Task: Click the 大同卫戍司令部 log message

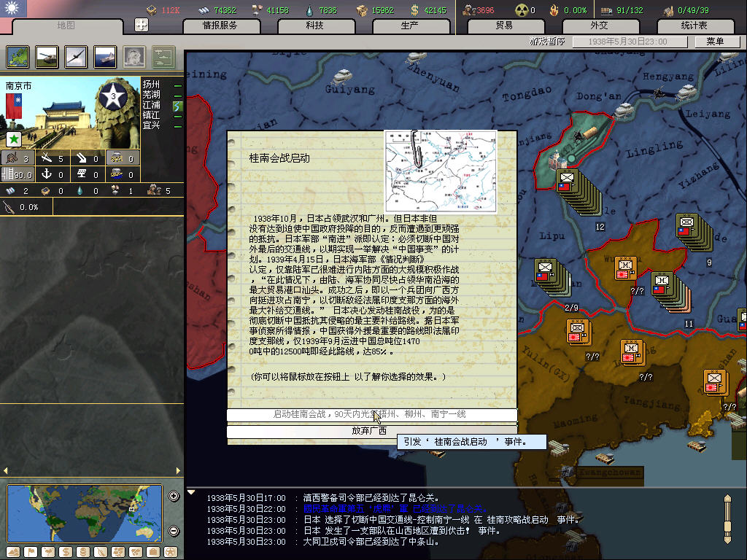Action: tap(371, 542)
